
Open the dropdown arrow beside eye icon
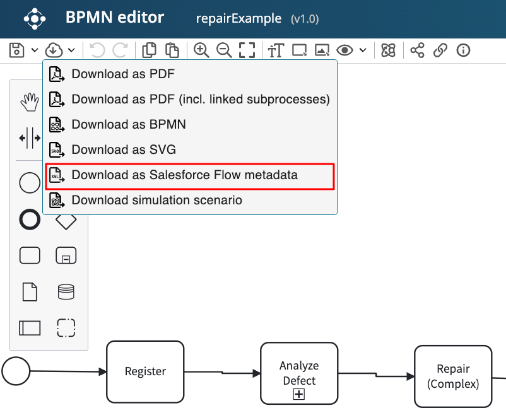pos(363,50)
